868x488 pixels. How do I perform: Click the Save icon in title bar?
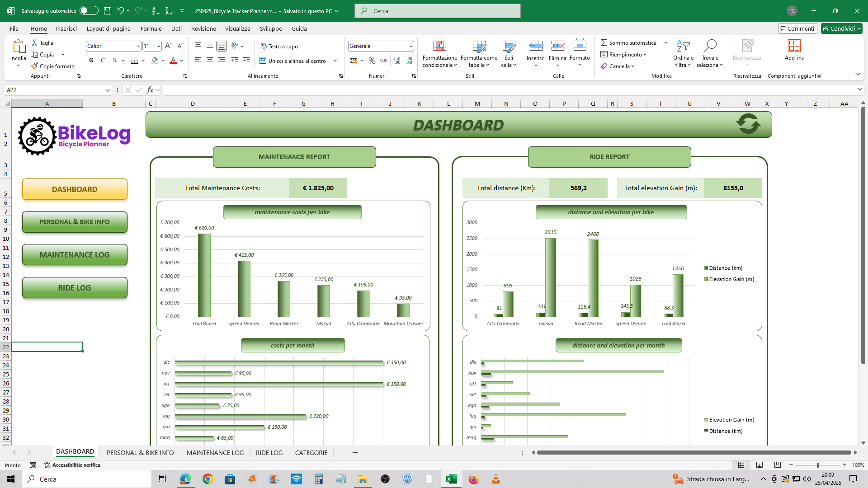point(108,11)
